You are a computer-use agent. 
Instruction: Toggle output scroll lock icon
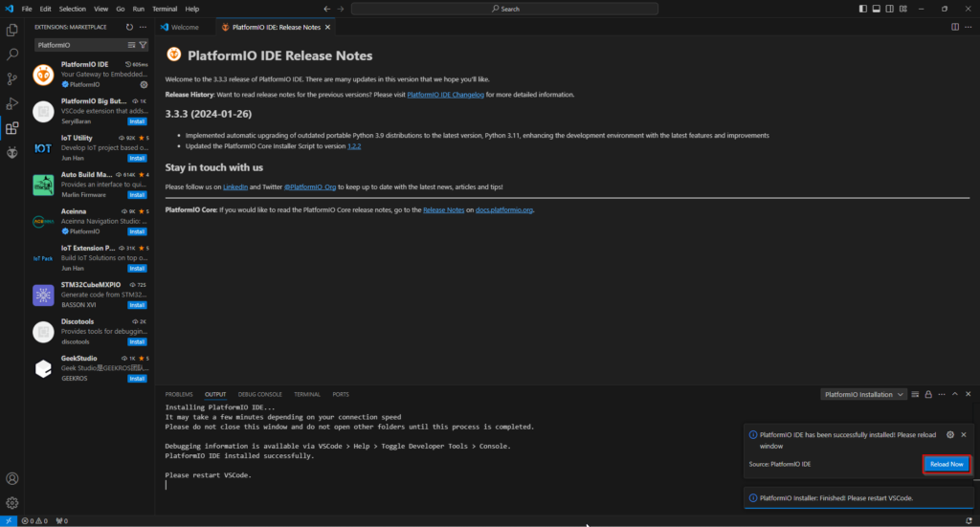(928, 395)
